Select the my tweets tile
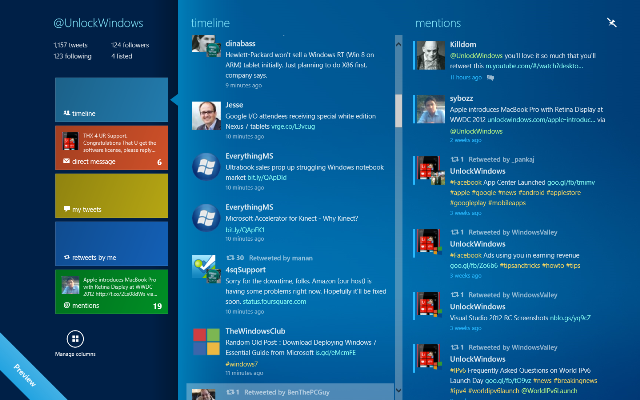 coord(111,196)
